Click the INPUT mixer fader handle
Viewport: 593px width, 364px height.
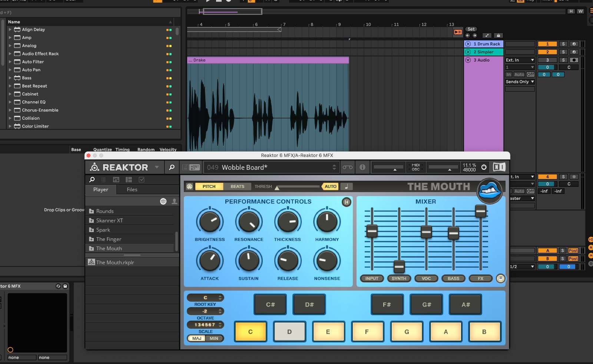[x=372, y=231]
